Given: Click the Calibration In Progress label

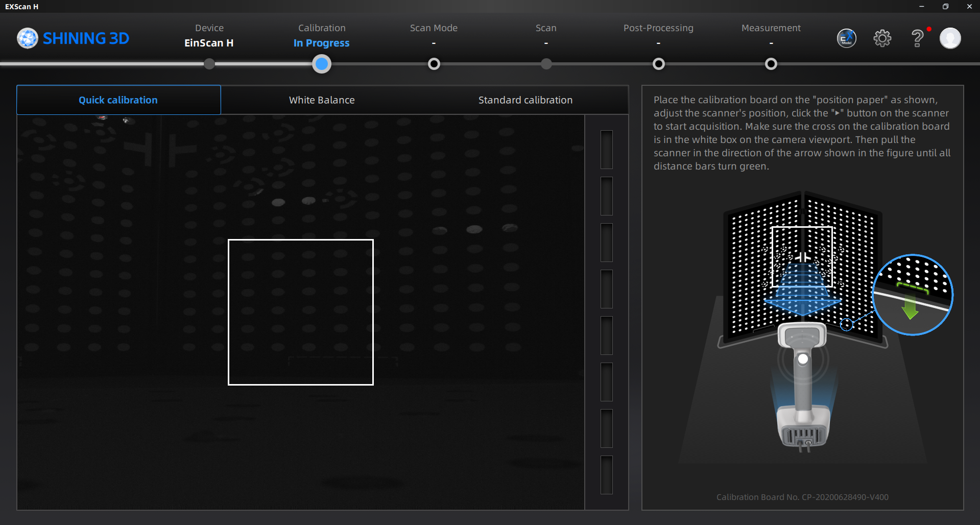Looking at the screenshot, I should coord(322,36).
